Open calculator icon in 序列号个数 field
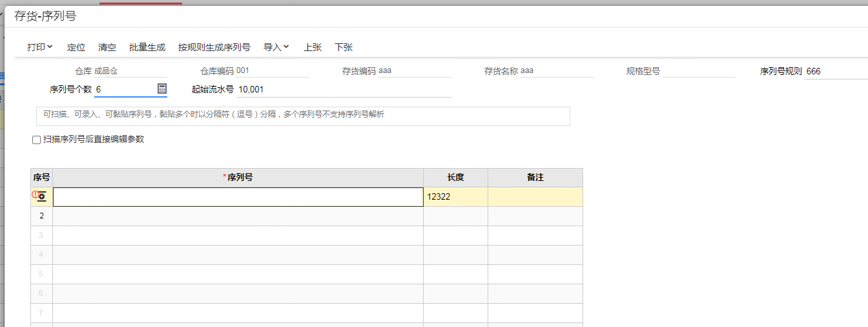Screen dimensions: 868x327 click(162, 89)
